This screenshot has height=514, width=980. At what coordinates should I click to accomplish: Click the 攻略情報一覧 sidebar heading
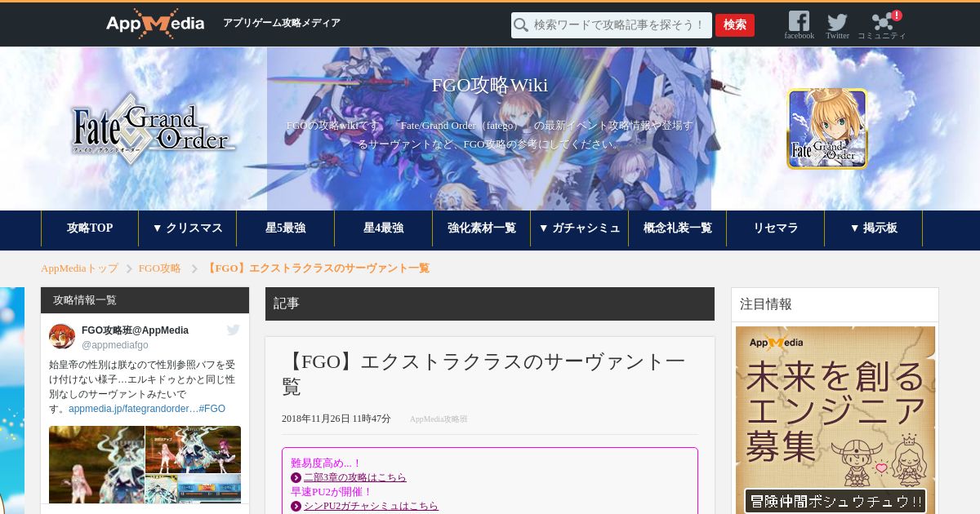click(x=85, y=300)
